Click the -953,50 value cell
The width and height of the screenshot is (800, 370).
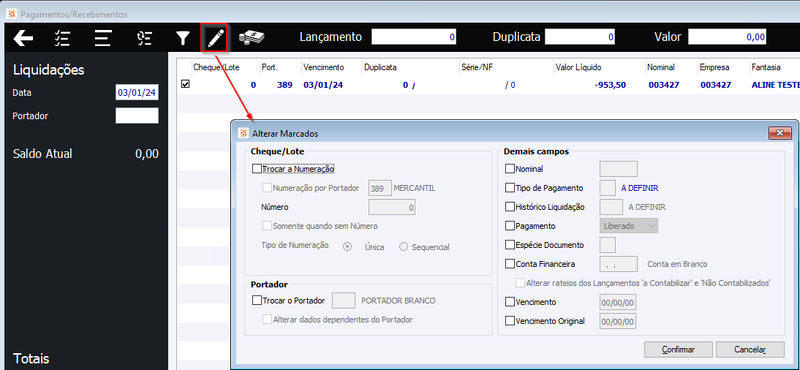click(x=610, y=85)
